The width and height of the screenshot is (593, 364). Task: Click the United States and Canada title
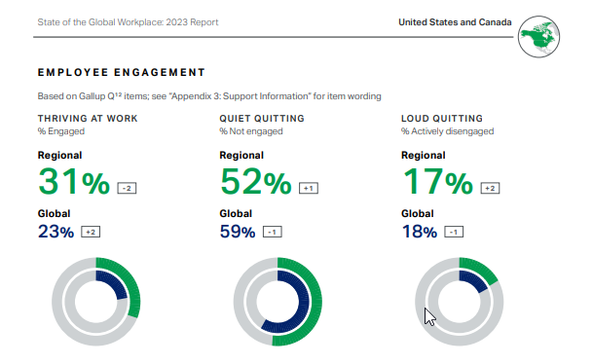455,22
